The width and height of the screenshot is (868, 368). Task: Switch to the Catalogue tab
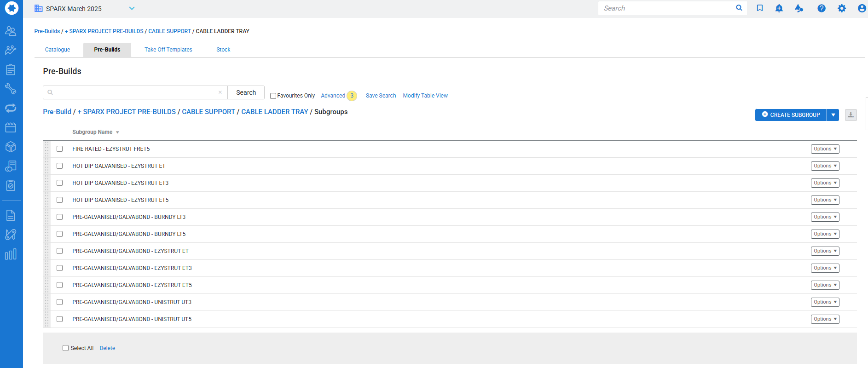pyautogui.click(x=58, y=50)
